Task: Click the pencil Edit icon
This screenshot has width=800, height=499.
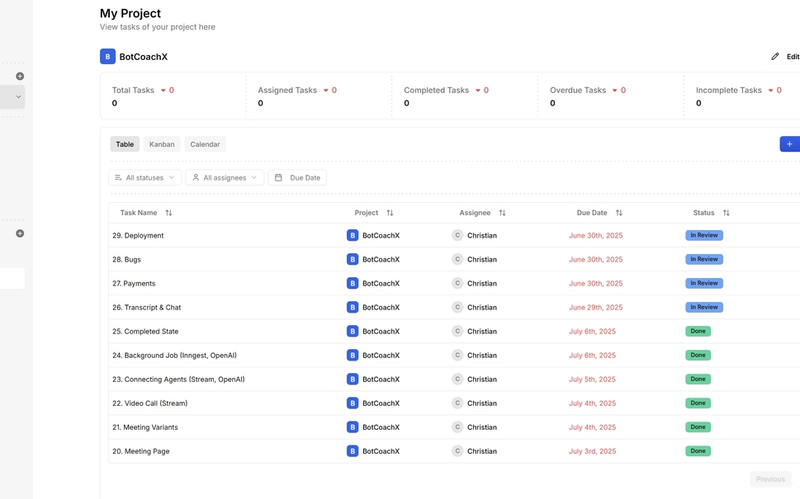Action: 775,57
